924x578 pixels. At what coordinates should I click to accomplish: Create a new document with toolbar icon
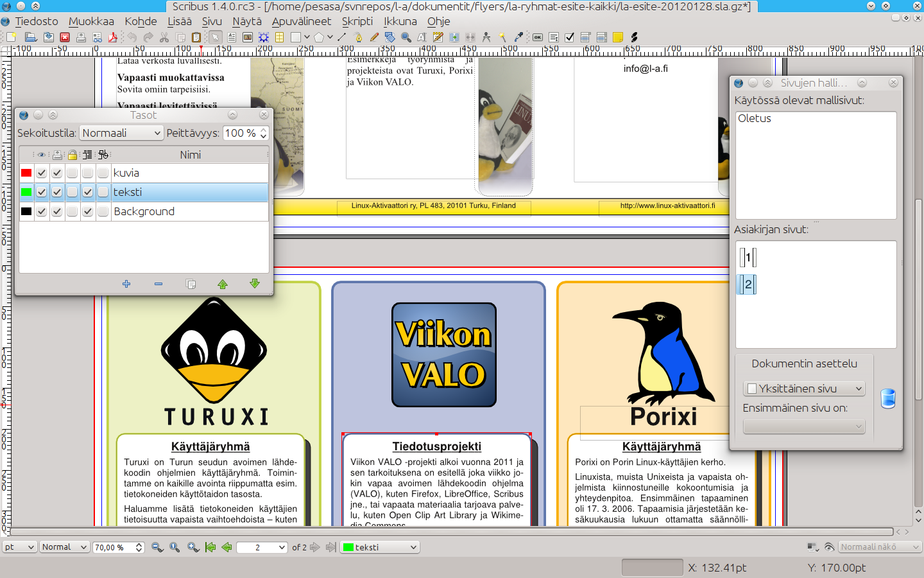coord(11,37)
